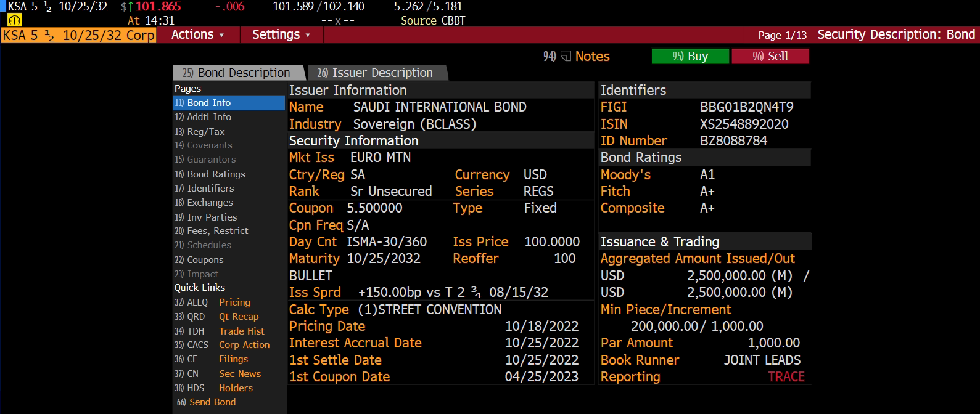Click the Notes page icon
This screenshot has width=980, height=414.
click(566, 56)
